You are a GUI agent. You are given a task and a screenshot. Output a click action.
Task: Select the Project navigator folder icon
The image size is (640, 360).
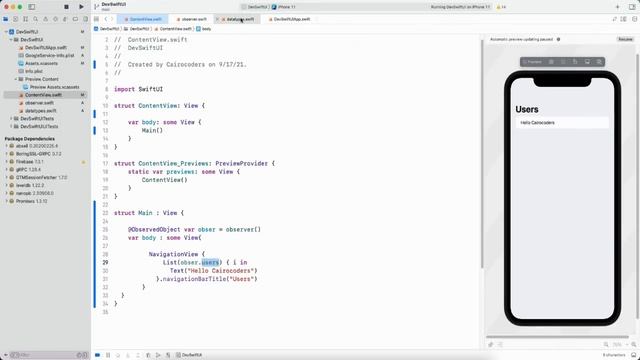6,19
